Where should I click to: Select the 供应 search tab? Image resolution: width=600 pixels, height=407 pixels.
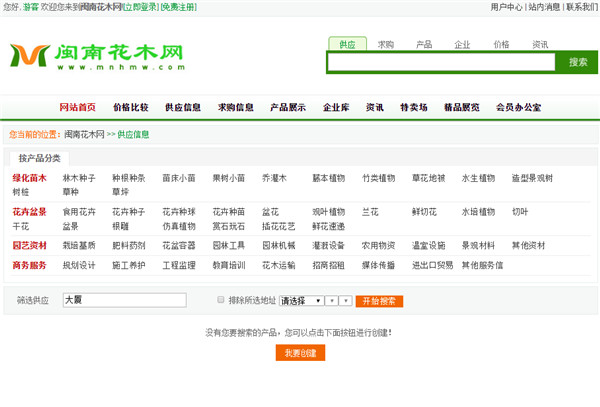tap(347, 44)
